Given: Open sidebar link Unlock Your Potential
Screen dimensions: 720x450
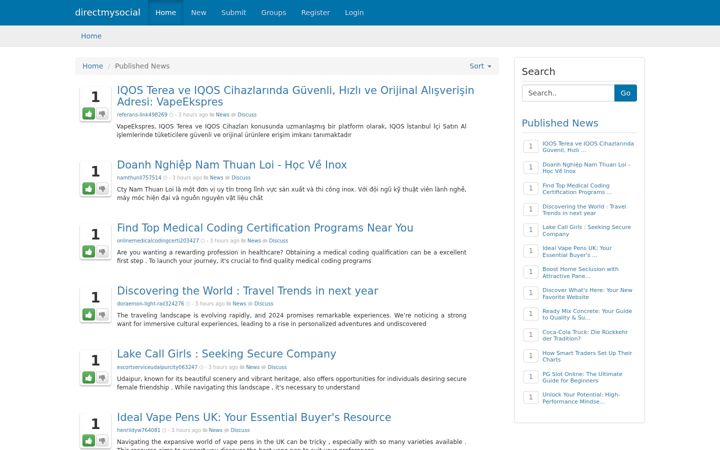Looking at the screenshot, I should pos(581,398).
